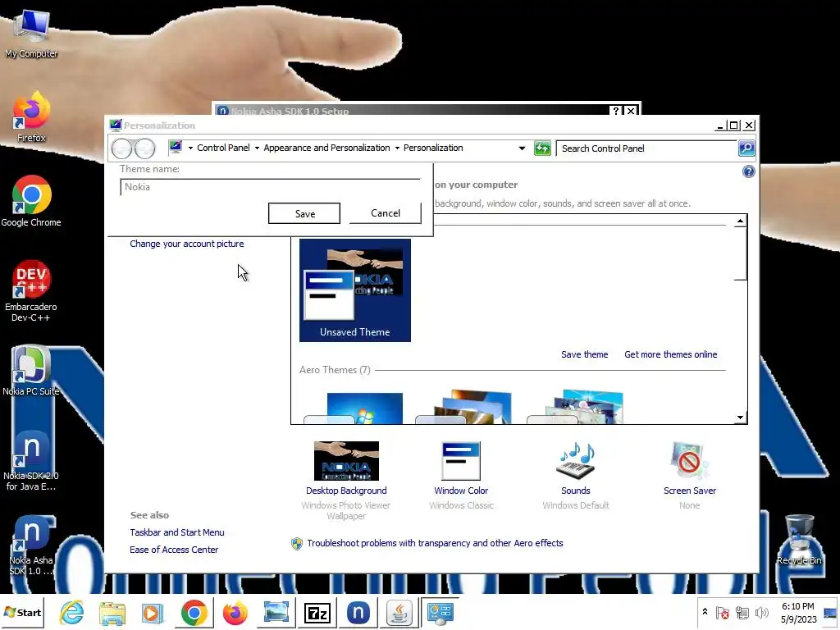Viewport: 840px width, 630px height.
Task: Open the photo viewer taskbar icon
Action: click(x=276, y=612)
